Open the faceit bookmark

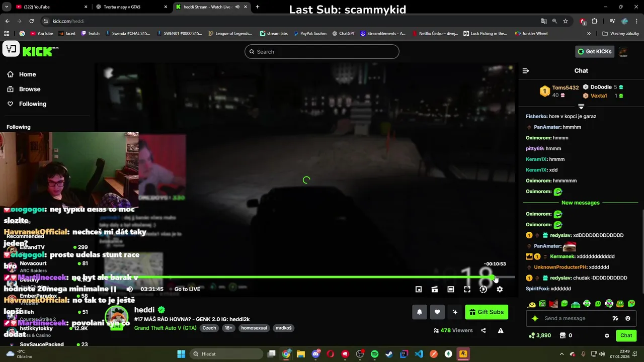[x=66, y=34]
